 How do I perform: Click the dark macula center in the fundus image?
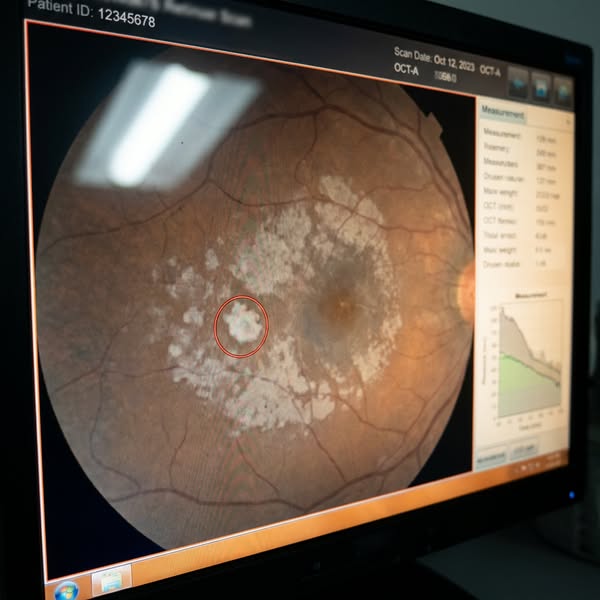[341, 307]
